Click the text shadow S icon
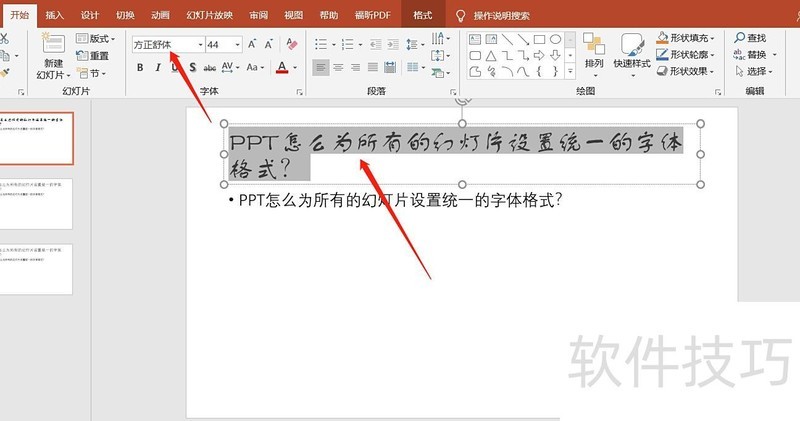This screenshot has height=421, width=800. point(192,68)
